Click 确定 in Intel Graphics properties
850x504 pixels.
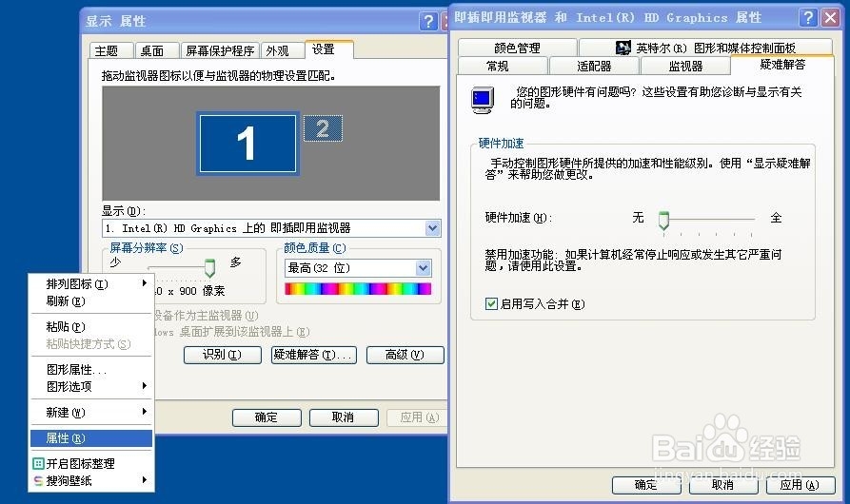[x=646, y=485]
